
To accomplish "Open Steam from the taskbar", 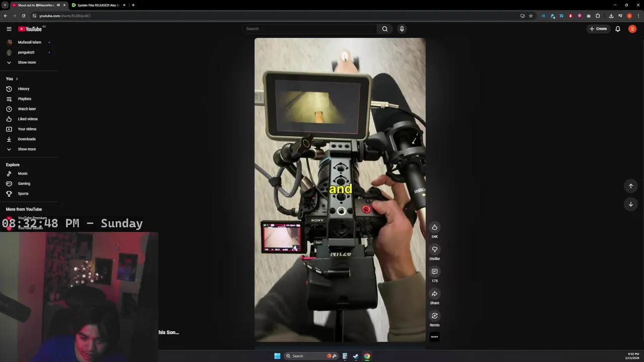I will tap(356, 356).
